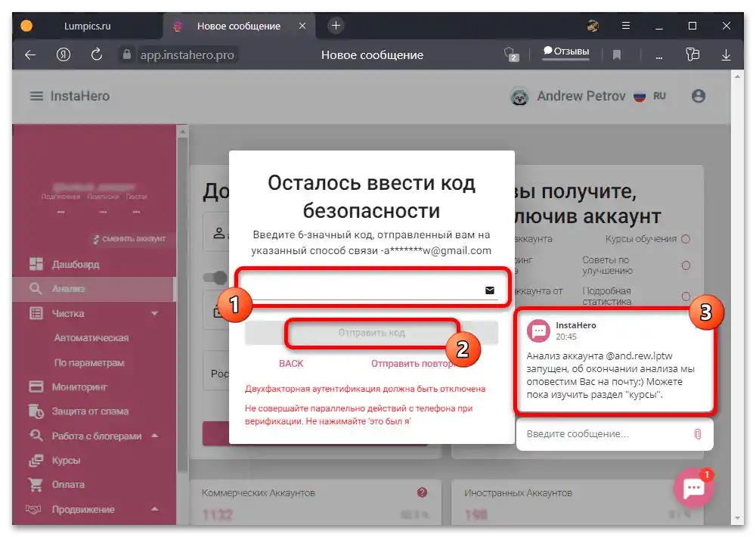
Task: Open the new tab plus button
Action: 336,26
